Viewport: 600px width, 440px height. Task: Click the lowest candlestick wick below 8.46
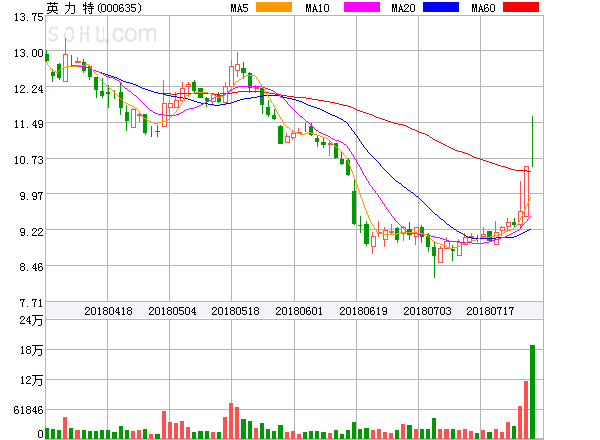point(434,262)
